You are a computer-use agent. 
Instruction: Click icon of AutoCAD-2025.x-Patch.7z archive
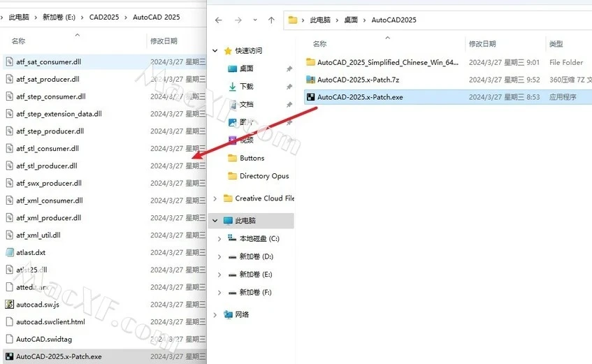[310, 80]
